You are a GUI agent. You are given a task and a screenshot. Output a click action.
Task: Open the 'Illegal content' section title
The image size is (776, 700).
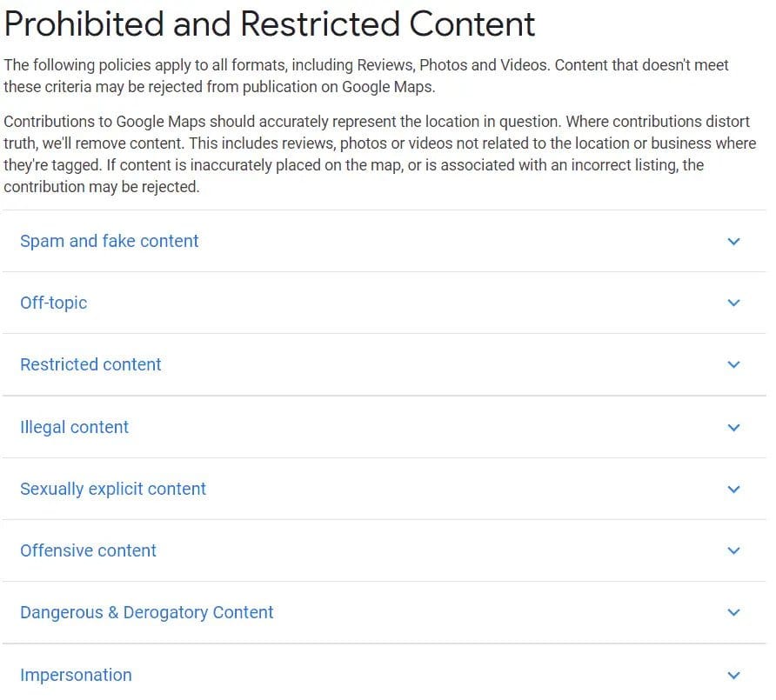coord(74,428)
